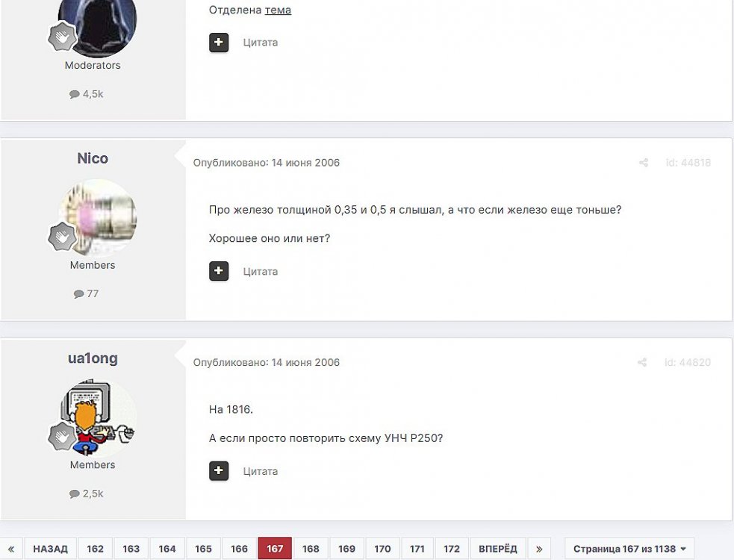Click 'Цитата' to quote Nico's post
Image resolution: width=734 pixels, height=560 pixels.
[x=261, y=272]
